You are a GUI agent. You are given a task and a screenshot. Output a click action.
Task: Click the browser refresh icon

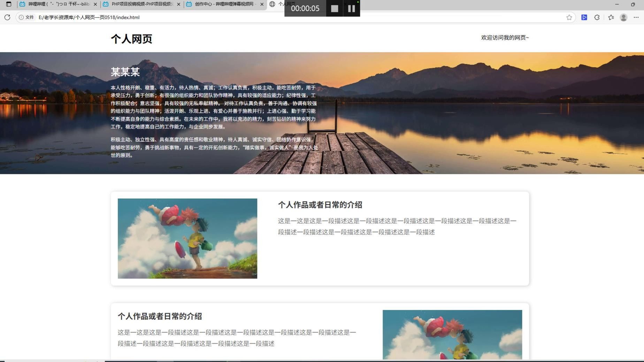(x=7, y=17)
